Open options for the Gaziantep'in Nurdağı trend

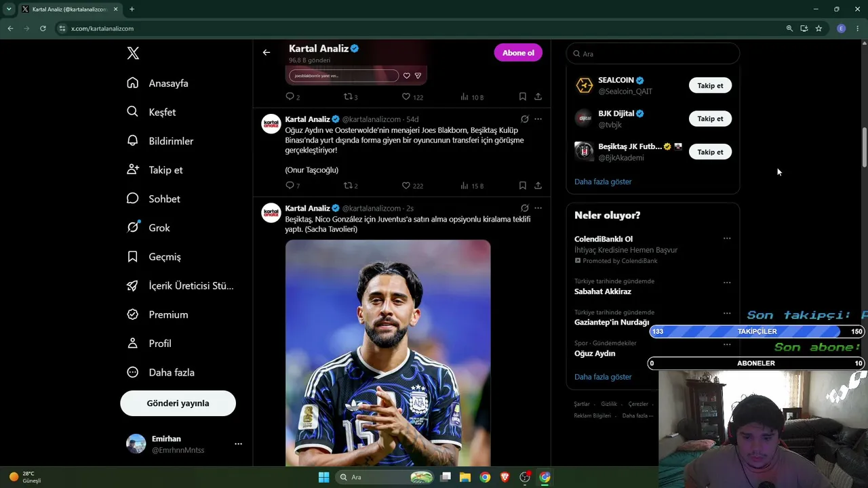click(x=727, y=313)
